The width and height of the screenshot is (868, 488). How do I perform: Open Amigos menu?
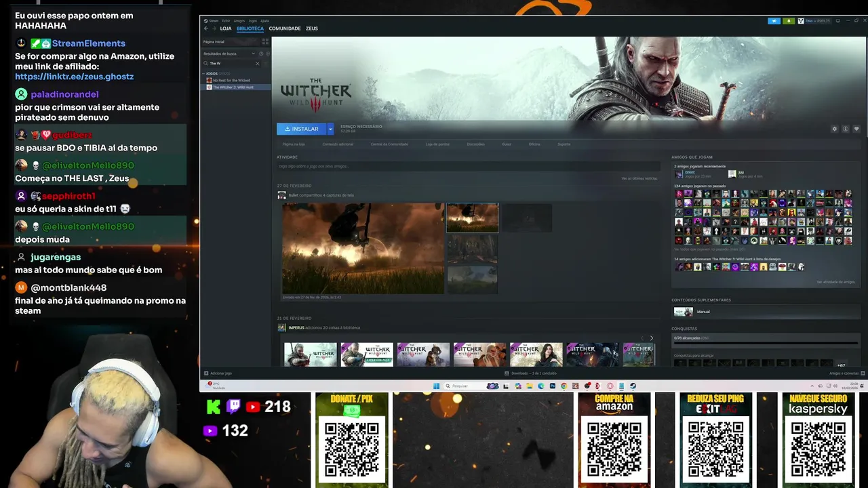pos(239,20)
